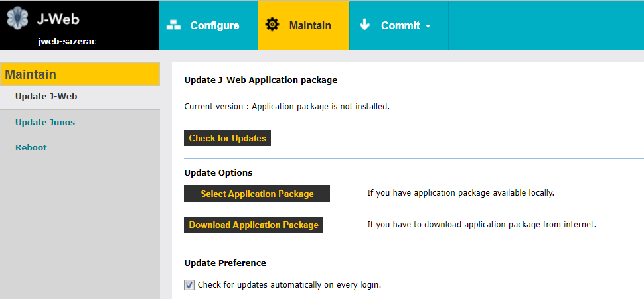The image size is (644, 299).
Task: Select the Maintain tab label
Action: [x=310, y=26]
